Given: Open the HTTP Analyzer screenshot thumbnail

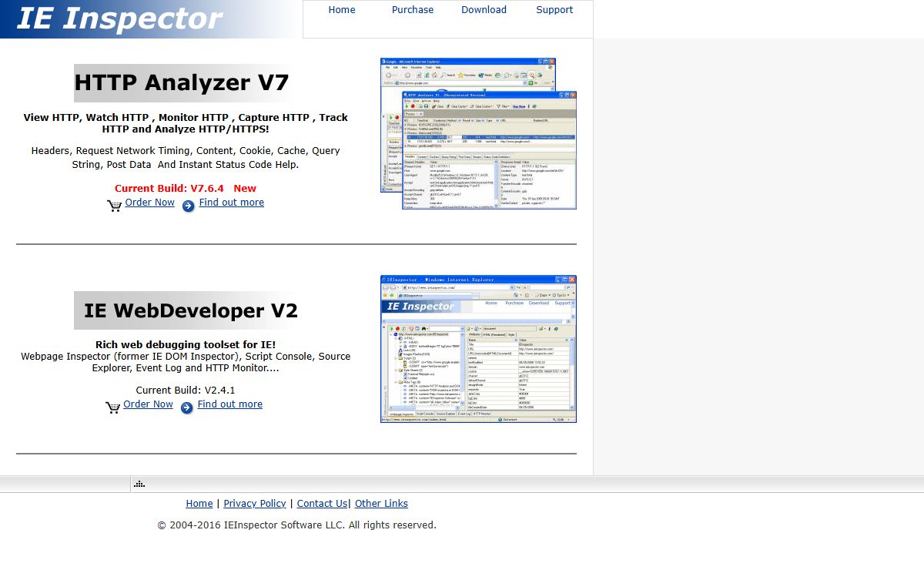Looking at the screenshot, I should [x=478, y=133].
